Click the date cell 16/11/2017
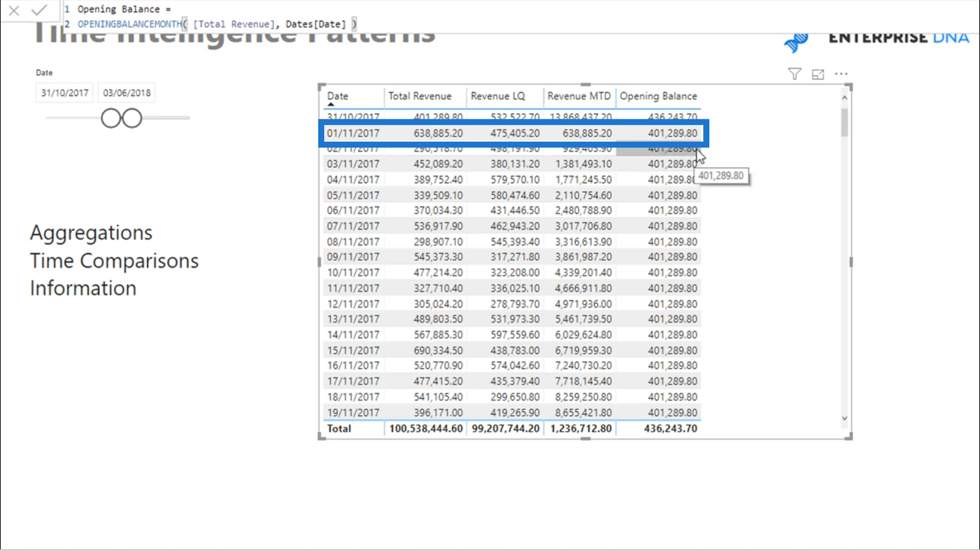 click(353, 365)
